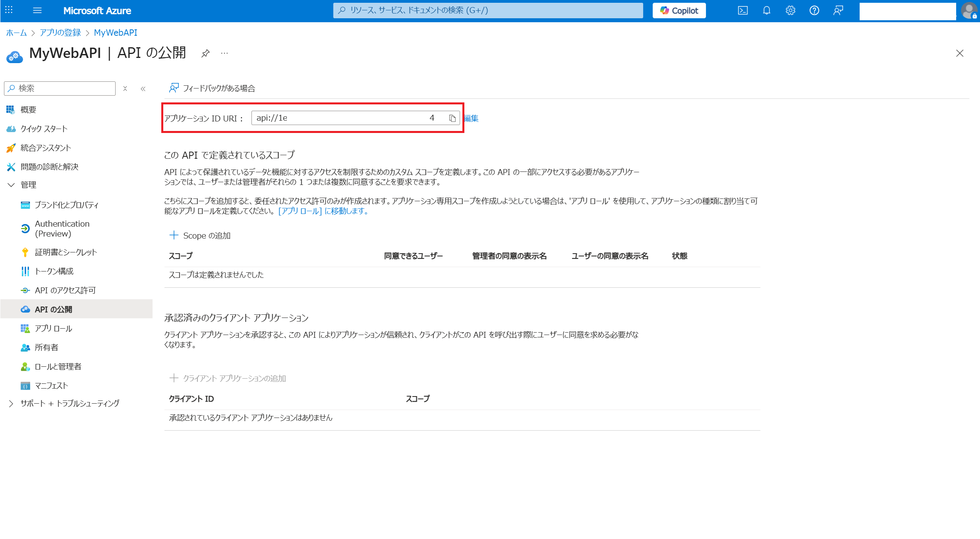Viewport: 980px width, 539px height.
Task: Open the Azure portal hamburger menu
Action: pyautogui.click(x=37, y=11)
